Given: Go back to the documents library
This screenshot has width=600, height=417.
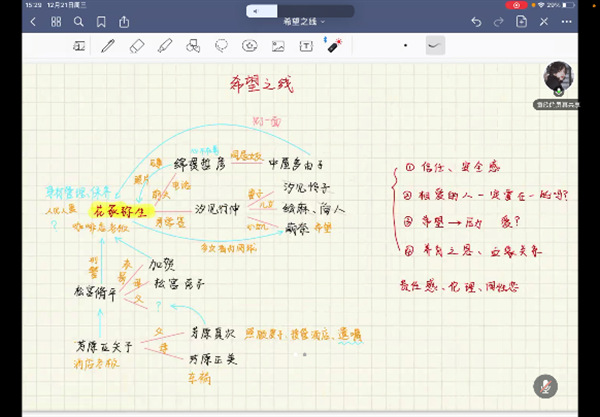Looking at the screenshot, I should click(32, 21).
